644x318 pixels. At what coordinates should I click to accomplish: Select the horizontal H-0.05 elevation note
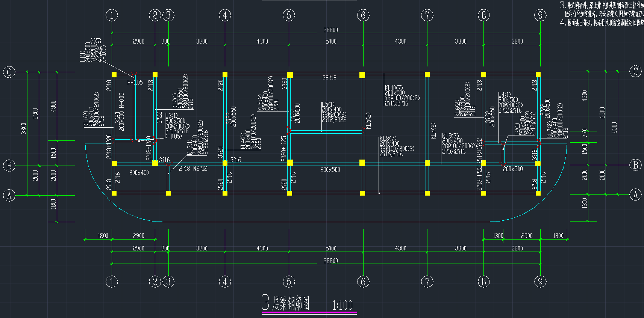click(135, 83)
